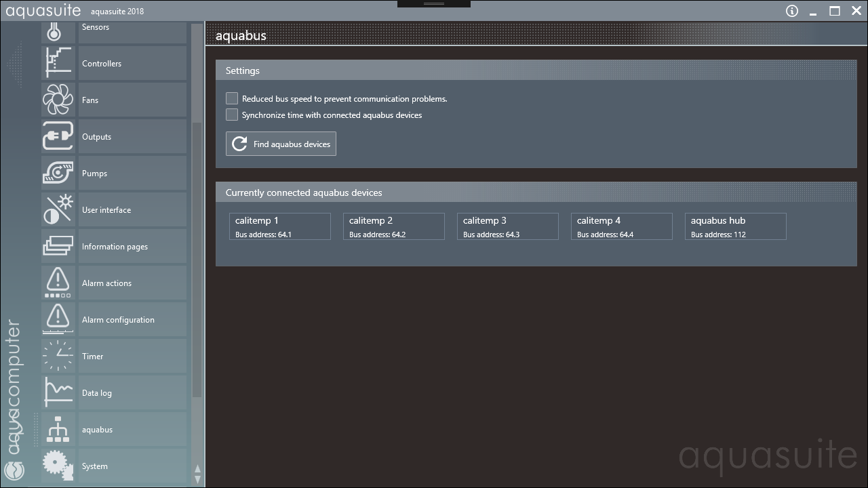
Task: Click the sidebar vertical scrollbar
Action: 197,260
